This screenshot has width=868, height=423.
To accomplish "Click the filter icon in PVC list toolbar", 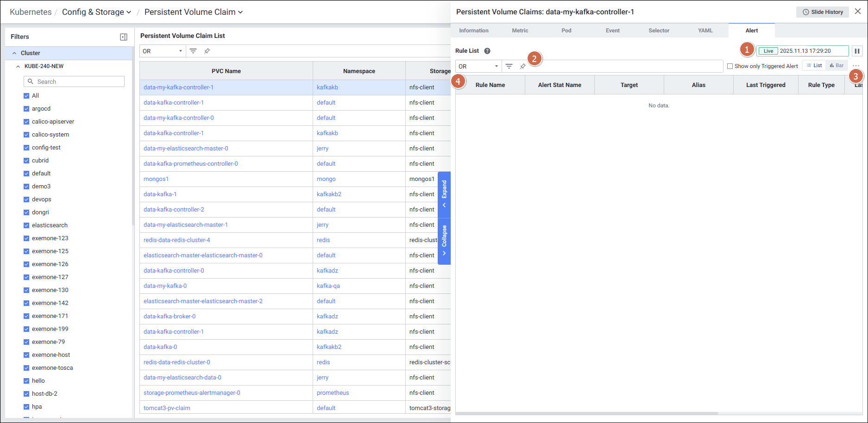I will (193, 51).
